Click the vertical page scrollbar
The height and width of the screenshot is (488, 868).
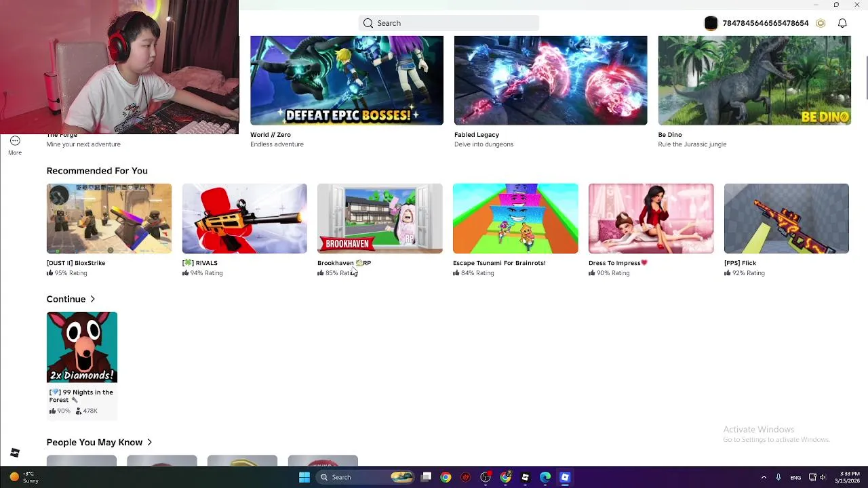[865, 79]
